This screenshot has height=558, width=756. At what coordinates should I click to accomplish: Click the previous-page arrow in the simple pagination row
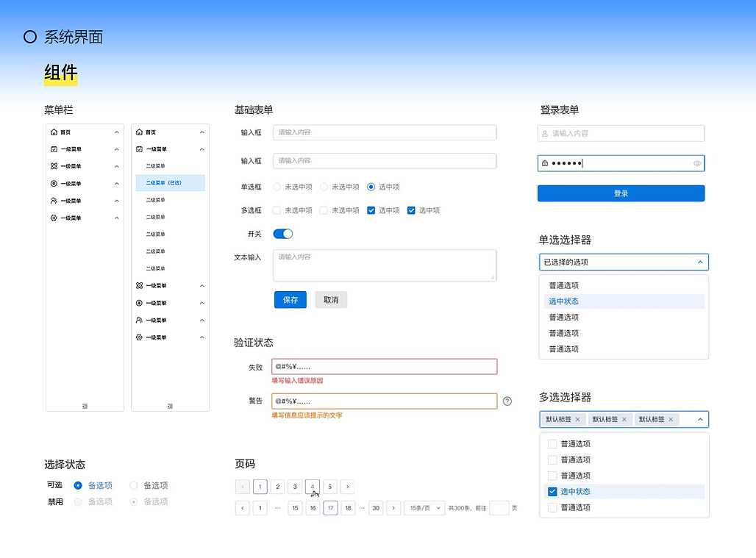[243, 487]
